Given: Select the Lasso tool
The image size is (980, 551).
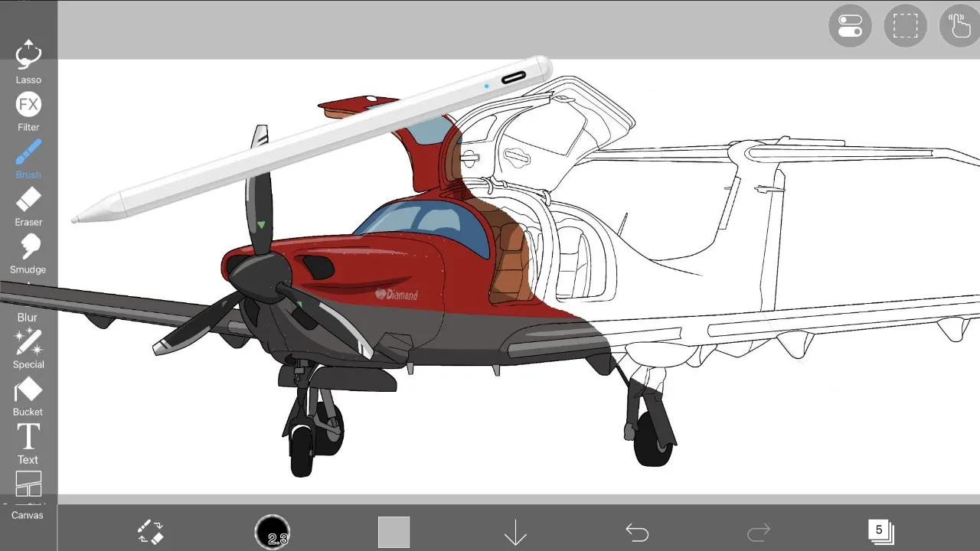Looking at the screenshot, I should [x=28, y=61].
